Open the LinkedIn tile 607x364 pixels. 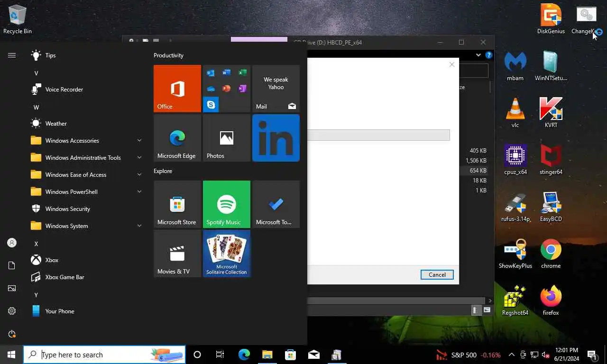[x=276, y=138]
